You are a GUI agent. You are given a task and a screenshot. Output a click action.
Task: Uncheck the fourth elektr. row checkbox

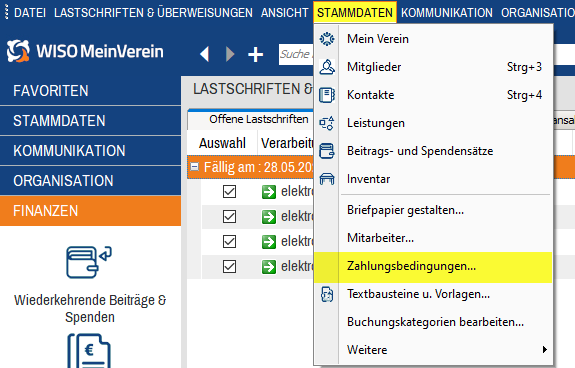pyautogui.click(x=229, y=266)
